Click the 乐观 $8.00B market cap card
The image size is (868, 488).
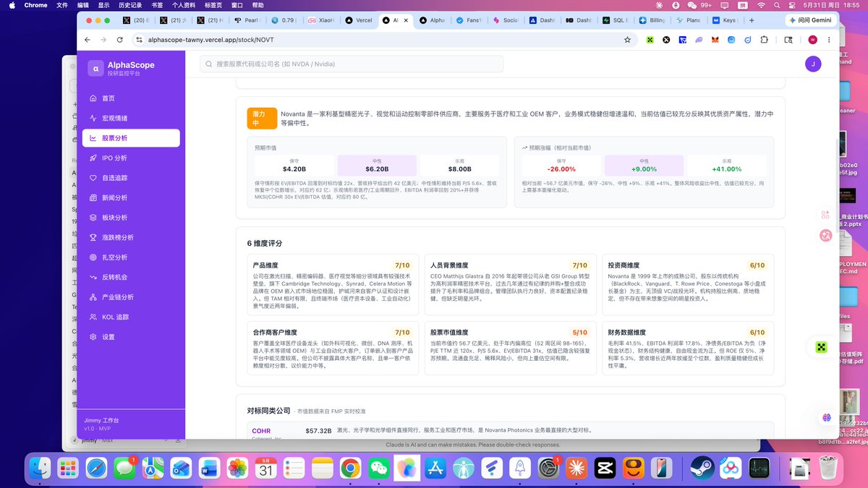(x=460, y=165)
